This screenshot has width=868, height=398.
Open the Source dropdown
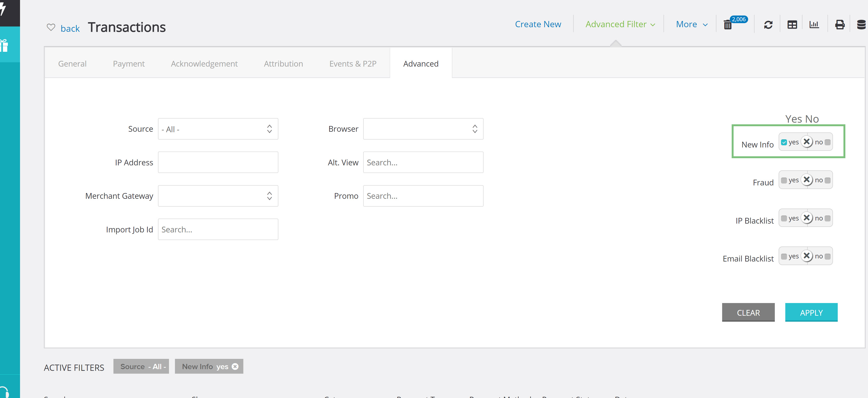point(218,129)
